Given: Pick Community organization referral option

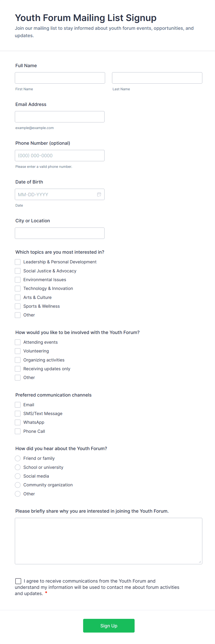Looking at the screenshot, I should point(18,485).
